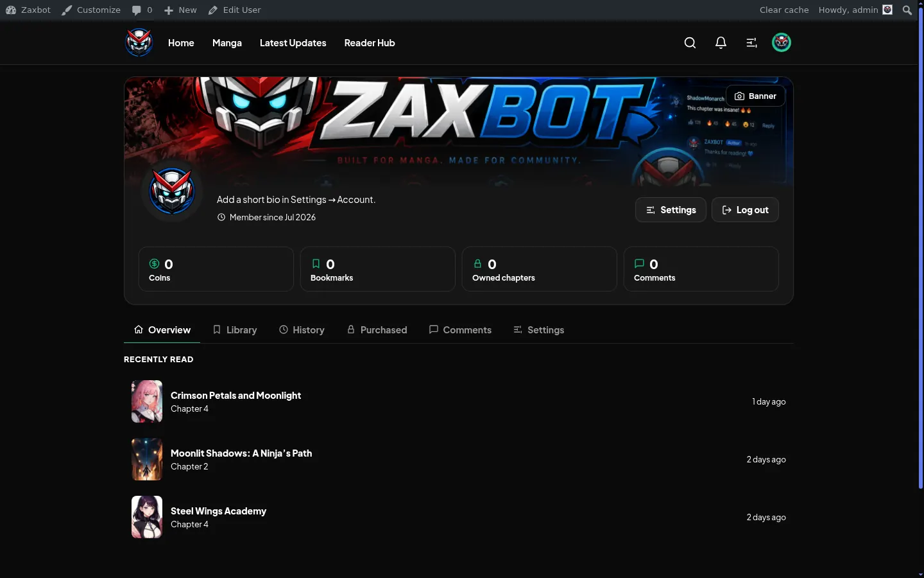Open Edit User in the admin bar
The height and width of the screenshot is (578, 924).
click(234, 10)
